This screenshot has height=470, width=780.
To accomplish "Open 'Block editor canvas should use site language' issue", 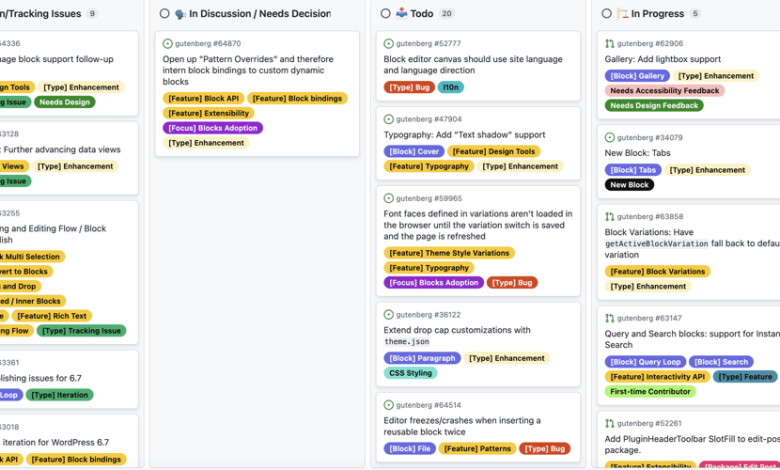I will point(473,65).
